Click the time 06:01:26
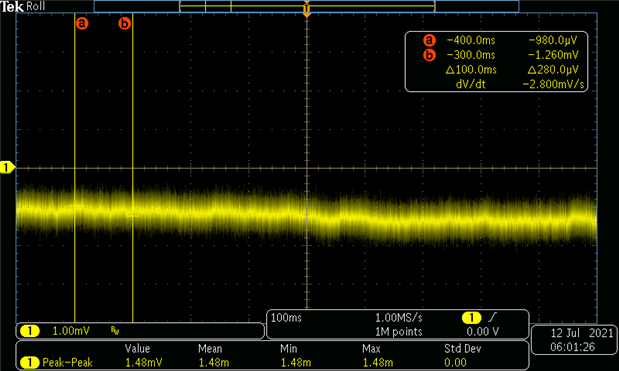Image resolution: width=619 pixels, height=371 pixels. coord(572,347)
